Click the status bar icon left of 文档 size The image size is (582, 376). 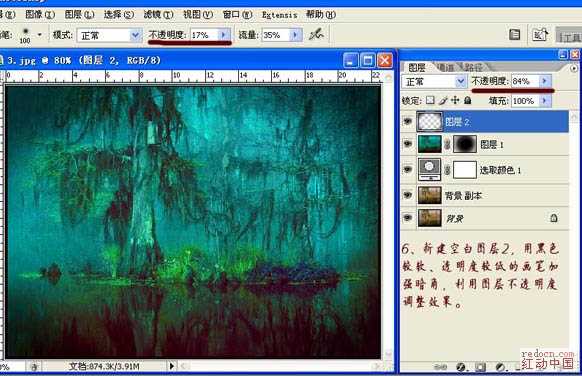tap(34, 367)
